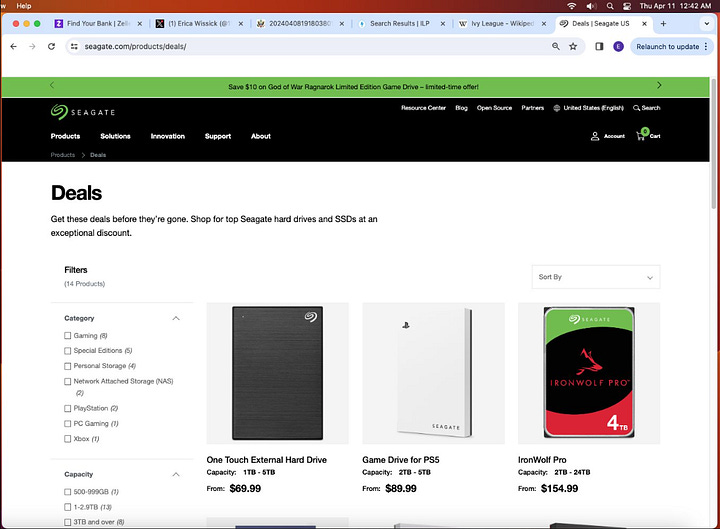This screenshot has height=529, width=720.
Task: Open the Wi-Fi menu bar icon
Action: [x=572, y=6]
